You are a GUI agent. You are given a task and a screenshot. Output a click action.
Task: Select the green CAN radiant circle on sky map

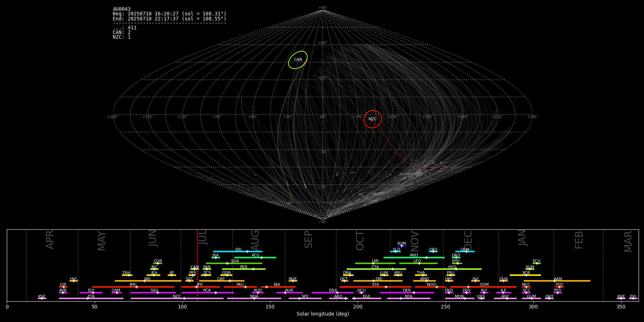[x=298, y=60]
